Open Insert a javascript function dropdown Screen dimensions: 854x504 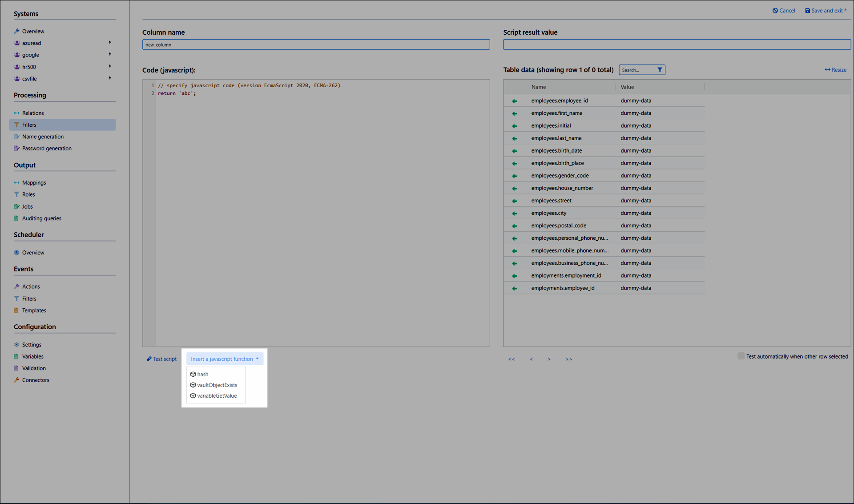pyautogui.click(x=225, y=359)
